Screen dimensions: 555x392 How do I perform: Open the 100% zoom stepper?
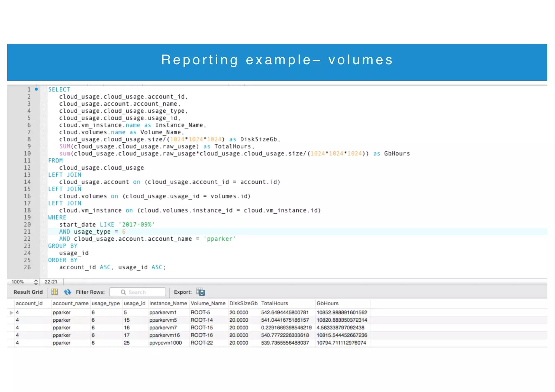click(x=36, y=282)
